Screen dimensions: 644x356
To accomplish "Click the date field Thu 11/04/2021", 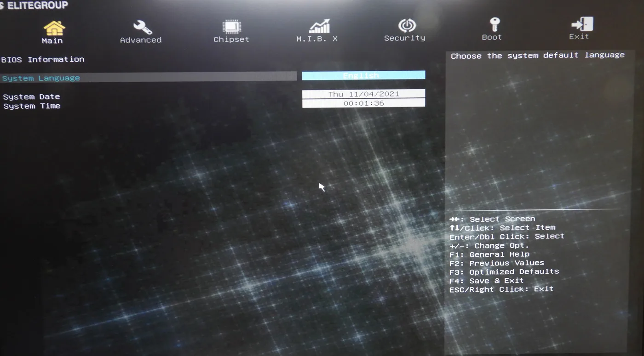I will click(363, 94).
